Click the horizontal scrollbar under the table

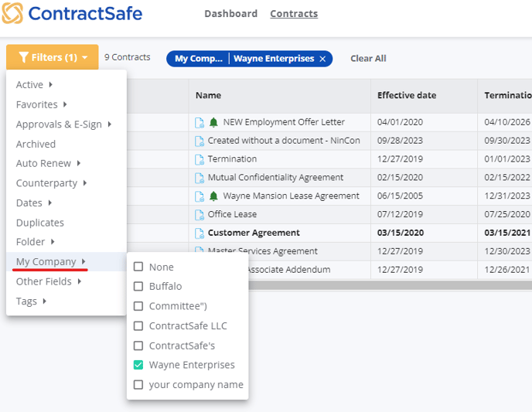tap(390, 285)
